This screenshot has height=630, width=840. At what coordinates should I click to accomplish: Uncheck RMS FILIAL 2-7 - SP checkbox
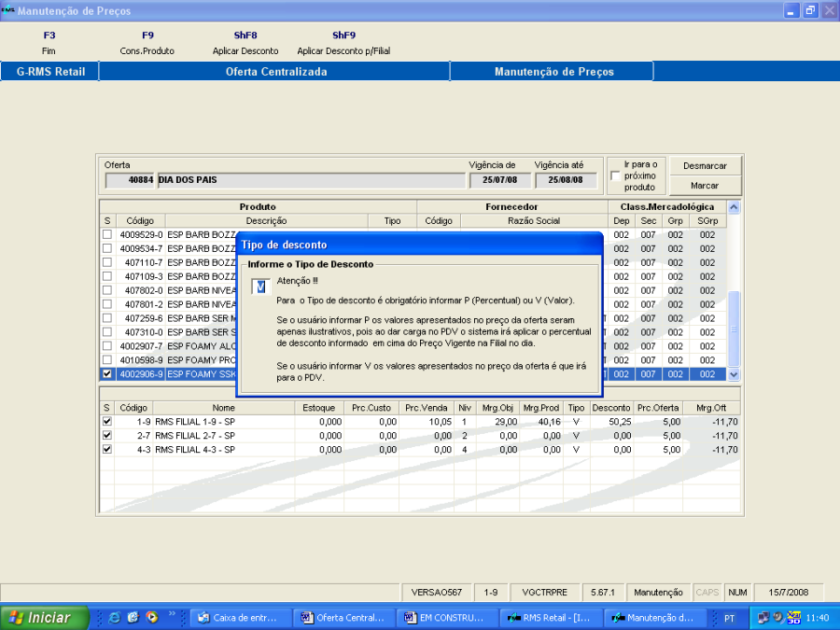[x=107, y=436]
